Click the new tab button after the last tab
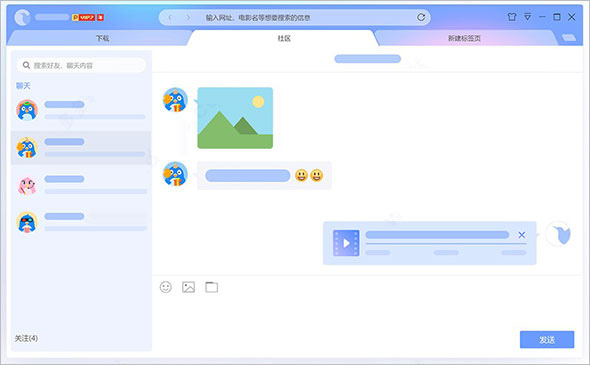Image resolution: width=590 pixels, height=365 pixels. point(569,38)
